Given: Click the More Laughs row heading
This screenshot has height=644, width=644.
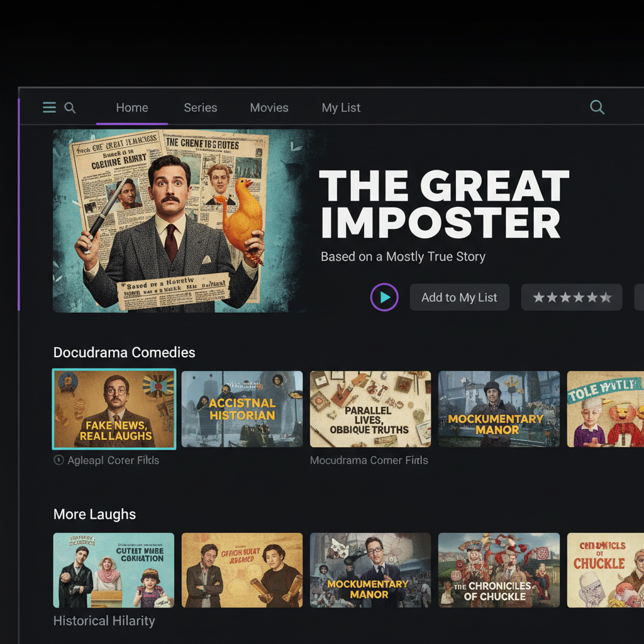Looking at the screenshot, I should [x=94, y=514].
